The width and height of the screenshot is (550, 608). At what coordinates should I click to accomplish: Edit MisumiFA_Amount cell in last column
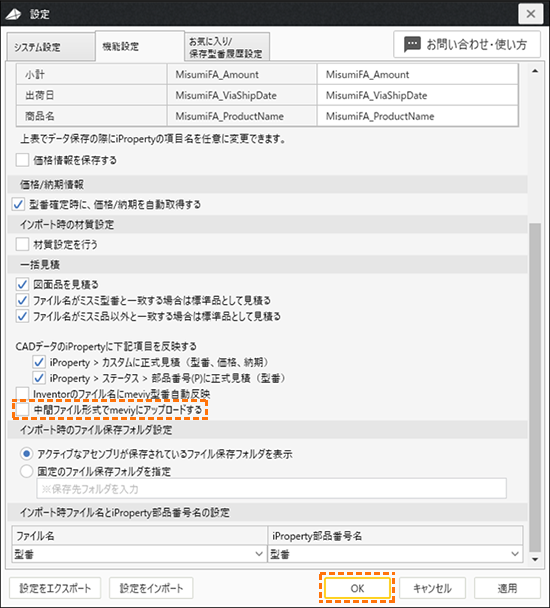(418, 74)
